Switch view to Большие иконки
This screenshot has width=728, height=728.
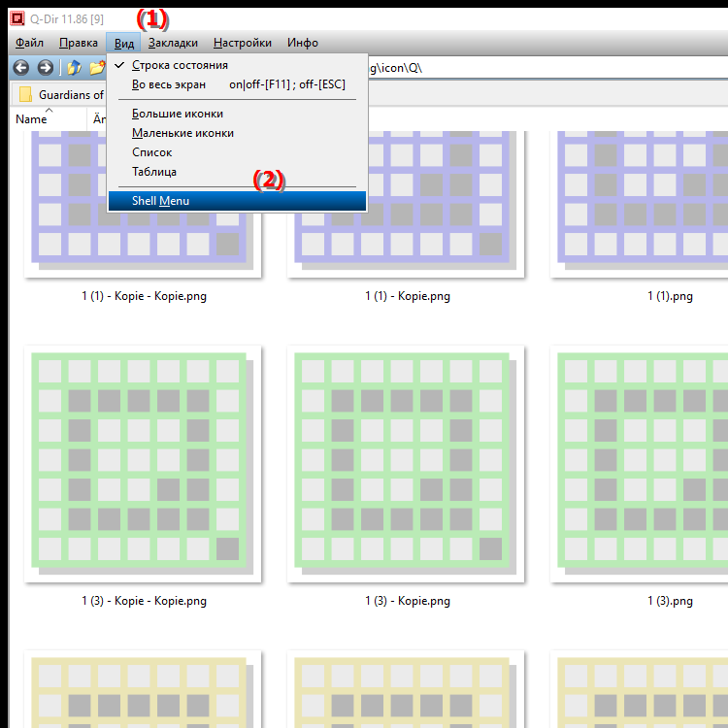coord(237,114)
